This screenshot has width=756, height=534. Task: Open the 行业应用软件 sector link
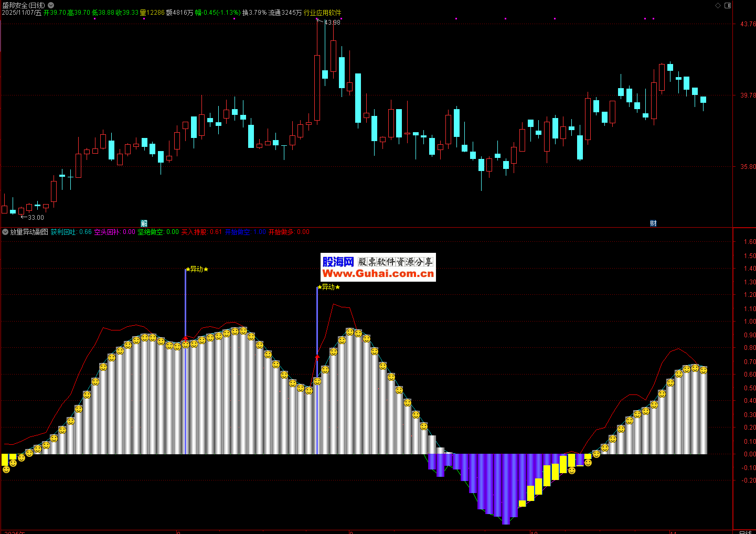tap(322, 13)
